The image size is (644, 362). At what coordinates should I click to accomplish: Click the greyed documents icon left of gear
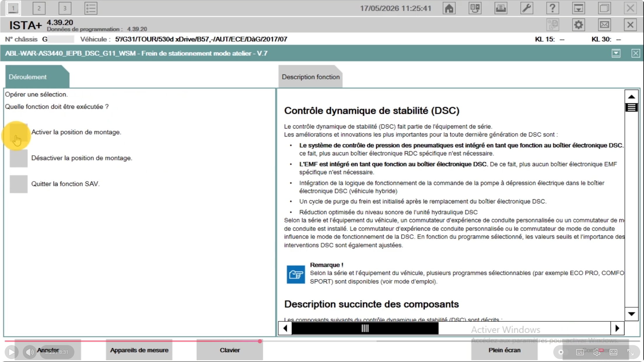coord(552,25)
